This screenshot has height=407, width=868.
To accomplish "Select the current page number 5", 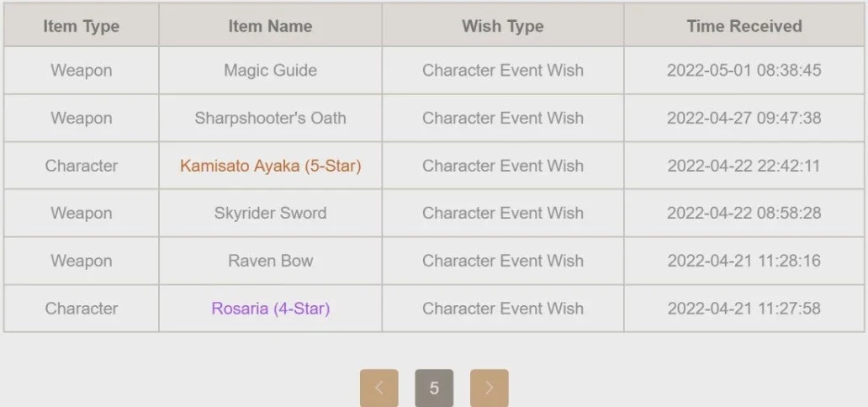I will pos(434,388).
